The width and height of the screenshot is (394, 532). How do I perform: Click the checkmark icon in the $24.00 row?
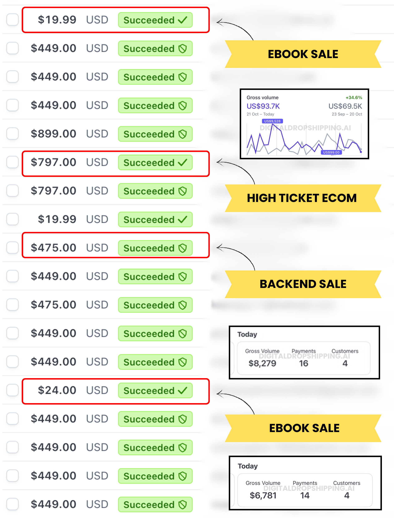tap(183, 390)
